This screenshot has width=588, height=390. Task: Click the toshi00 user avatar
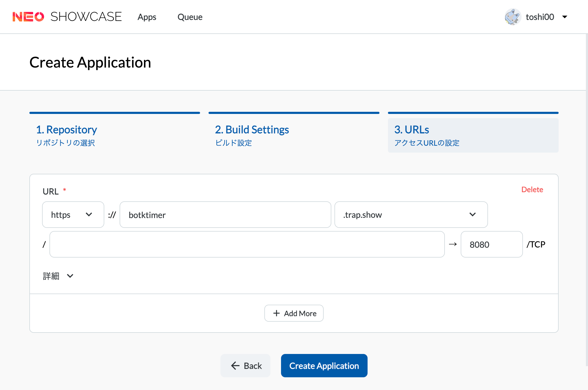click(x=513, y=17)
